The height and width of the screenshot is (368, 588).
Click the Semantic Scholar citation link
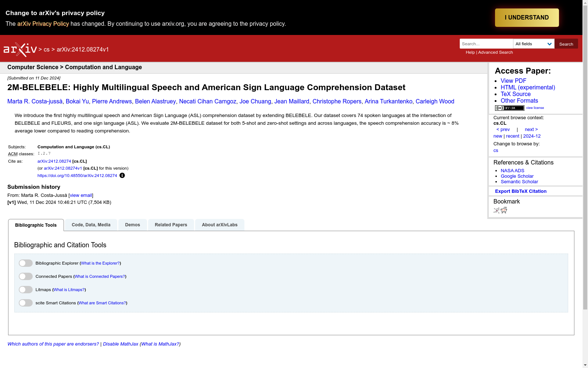pos(519,181)
